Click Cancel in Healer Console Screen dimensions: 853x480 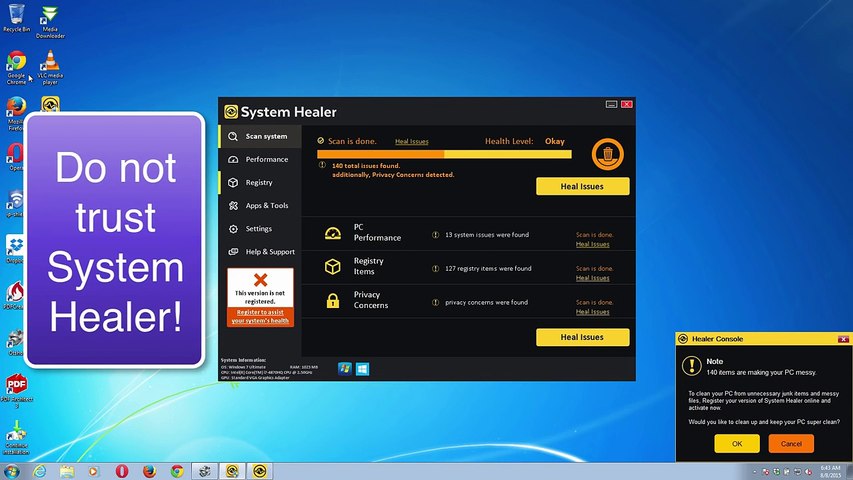point(791,444)
